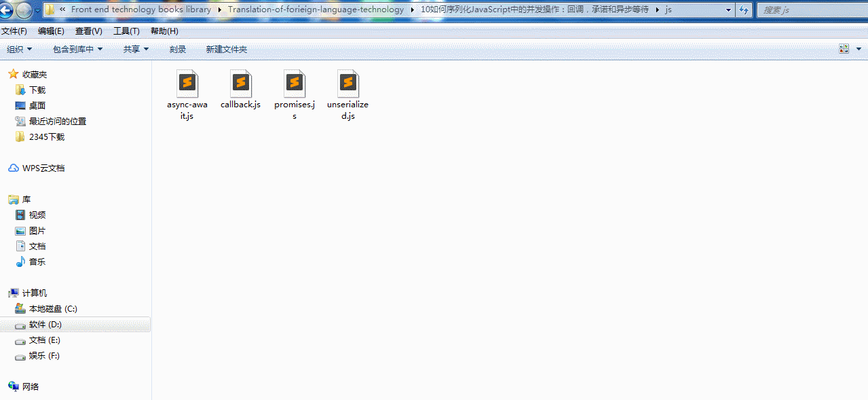Select the async-await.js file icon
Image resolution: width=868 pixels, height=400 pixels.
pyautogui.click(x=187, y=83)
